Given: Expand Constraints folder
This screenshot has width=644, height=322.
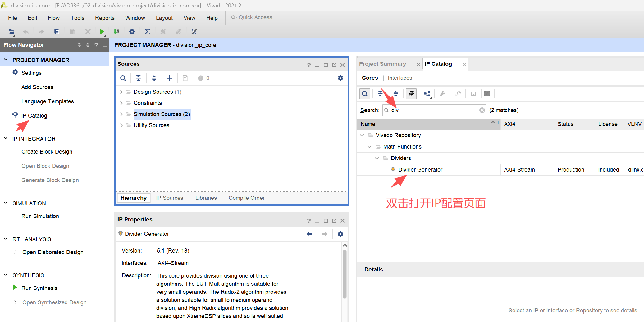Looking at the screenshot, I should pos(121,103).
